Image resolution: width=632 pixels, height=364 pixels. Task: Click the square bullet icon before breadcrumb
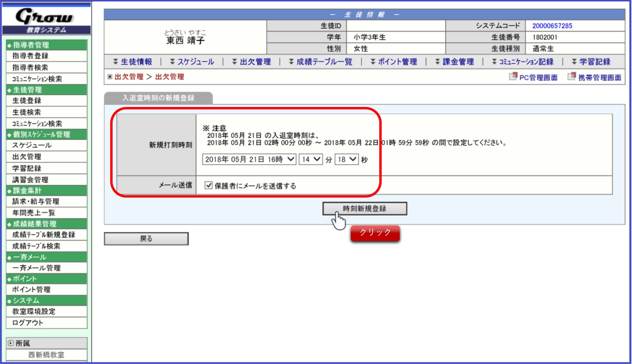click(x=110, y=77)
